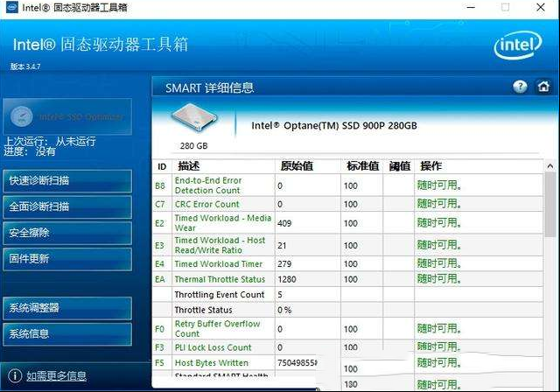
Task: Click Throttle Status row
Action: pyautogui.click(x=348, y=310)
